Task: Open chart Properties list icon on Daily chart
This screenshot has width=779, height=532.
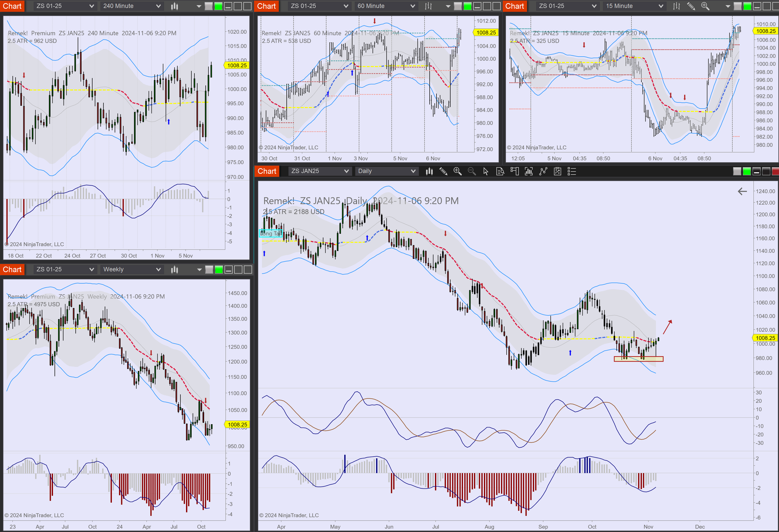Action: [x=571, y=172]
